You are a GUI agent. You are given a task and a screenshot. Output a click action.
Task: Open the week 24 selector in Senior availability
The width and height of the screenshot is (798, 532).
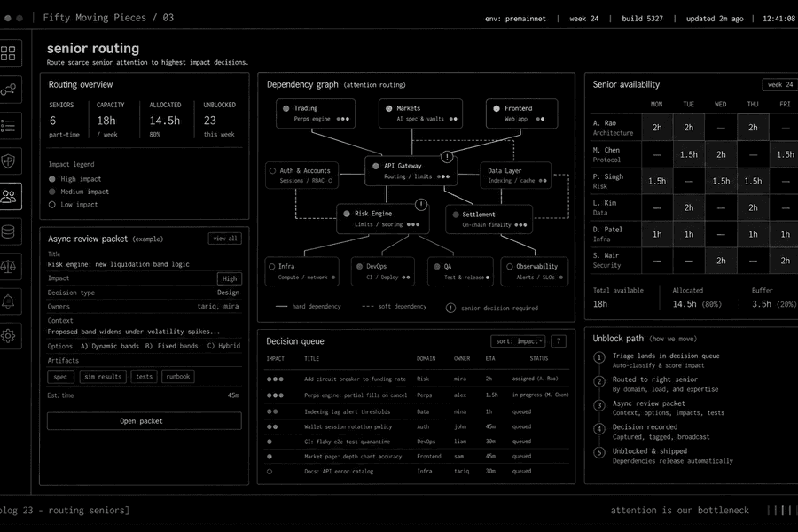(x=779, y=84)
